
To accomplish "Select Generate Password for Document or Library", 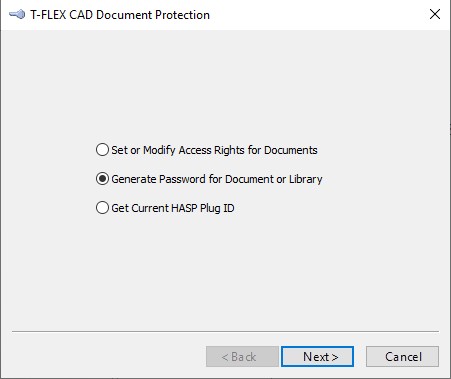I will pos(209,179).
